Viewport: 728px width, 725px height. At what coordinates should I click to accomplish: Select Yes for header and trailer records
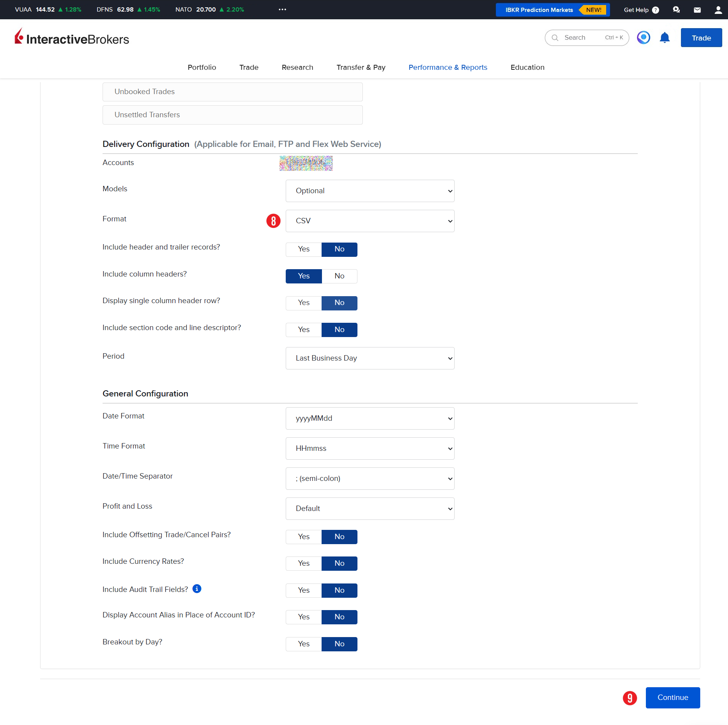click(x=303, y=249)
